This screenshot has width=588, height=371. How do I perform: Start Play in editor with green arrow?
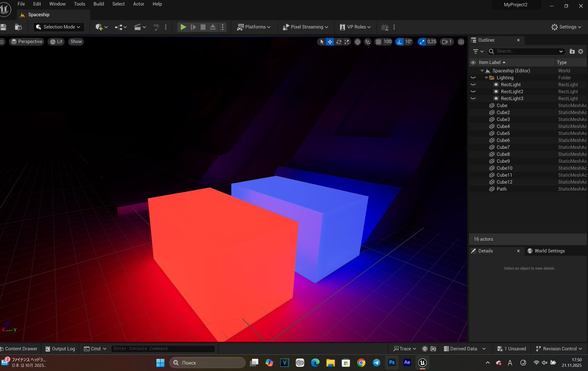click(183, 27)
